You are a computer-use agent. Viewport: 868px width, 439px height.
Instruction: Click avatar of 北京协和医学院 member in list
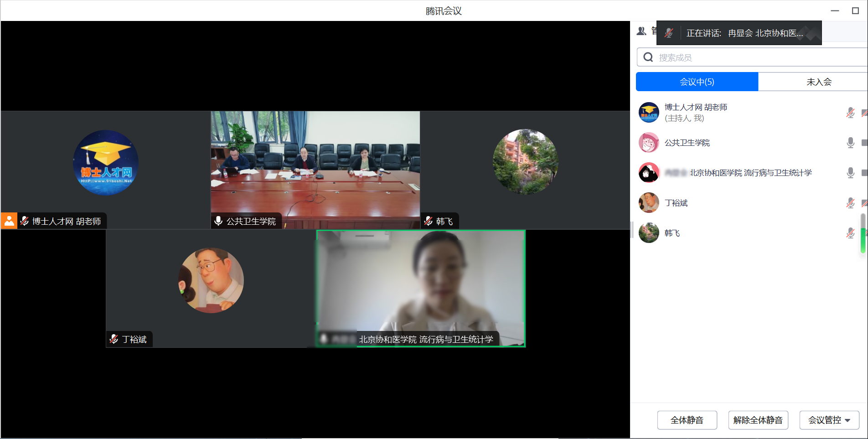[x=649, y=173]
